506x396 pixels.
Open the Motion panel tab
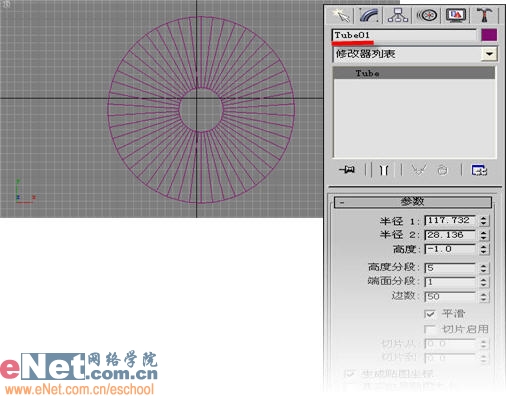point(427,15)
